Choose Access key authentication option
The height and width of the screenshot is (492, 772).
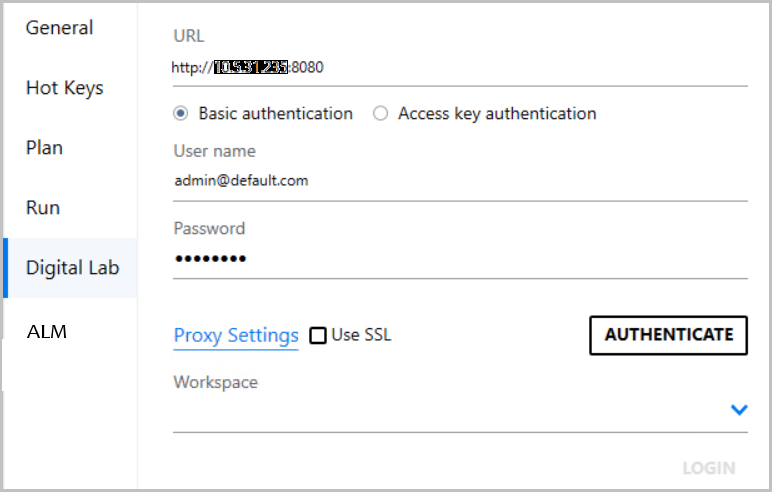tap(380, 114)
